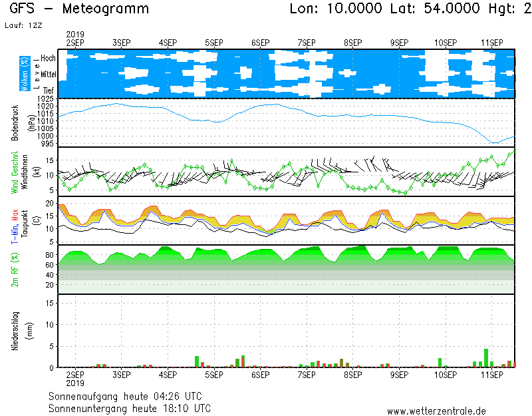The height and width of the screenshot is (416, 532).
Task: Click the '1025' pressure tick value
Action: tap(45, 99)
